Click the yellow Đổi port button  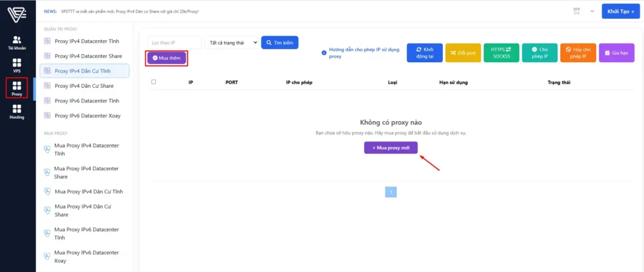coord(463,53)
